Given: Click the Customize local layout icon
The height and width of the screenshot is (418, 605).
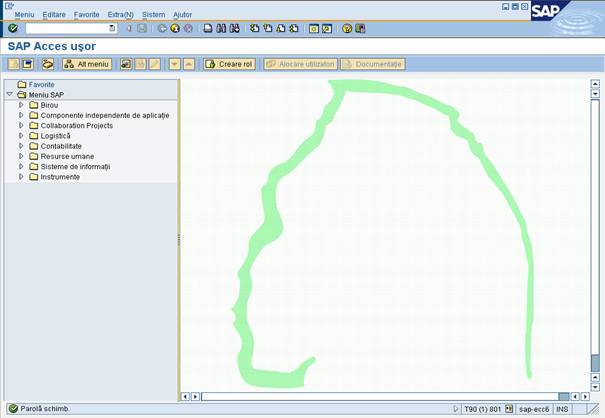Looking at the screenshot, I should coord(360,29).
